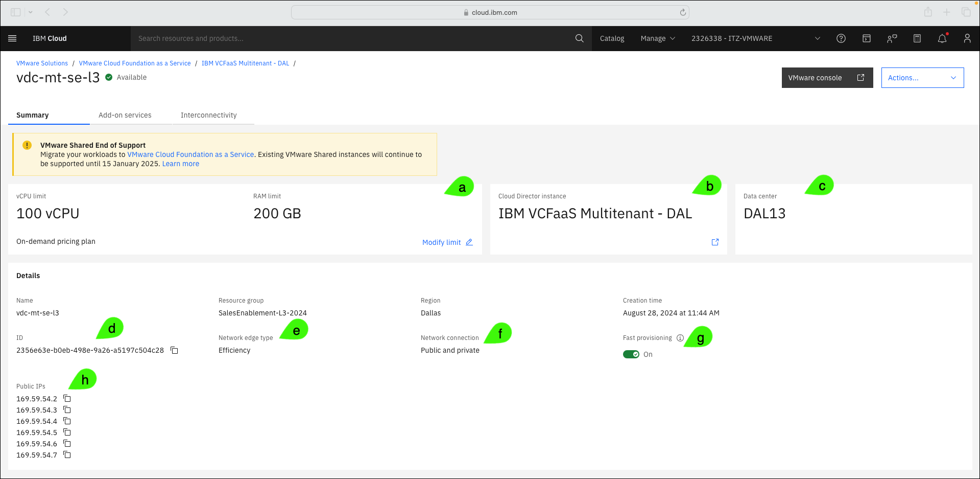Open the Manage dropdown menu
This screenshot has height=479, width=980.
click(x=658, y=38)
